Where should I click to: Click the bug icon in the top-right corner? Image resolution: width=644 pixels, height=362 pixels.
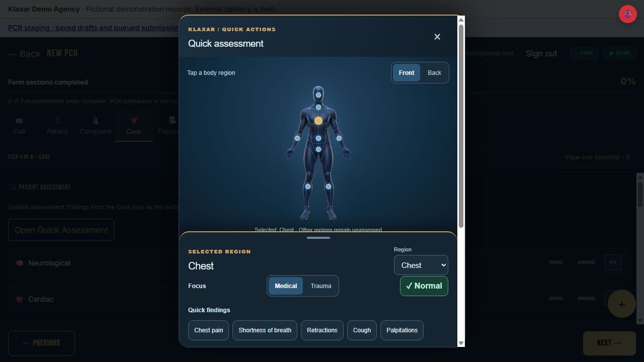pyautogui.click(x=628, y=14)
